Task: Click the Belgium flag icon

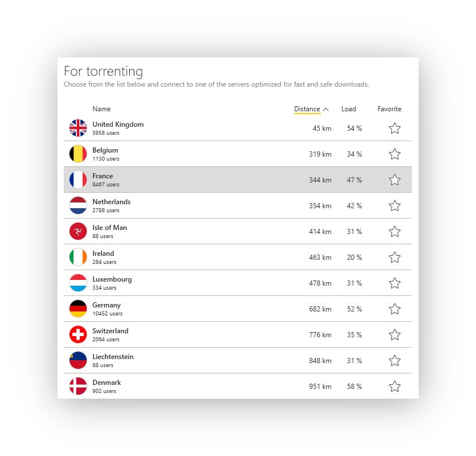Action: pyautogui.click(x=78, y=154)
